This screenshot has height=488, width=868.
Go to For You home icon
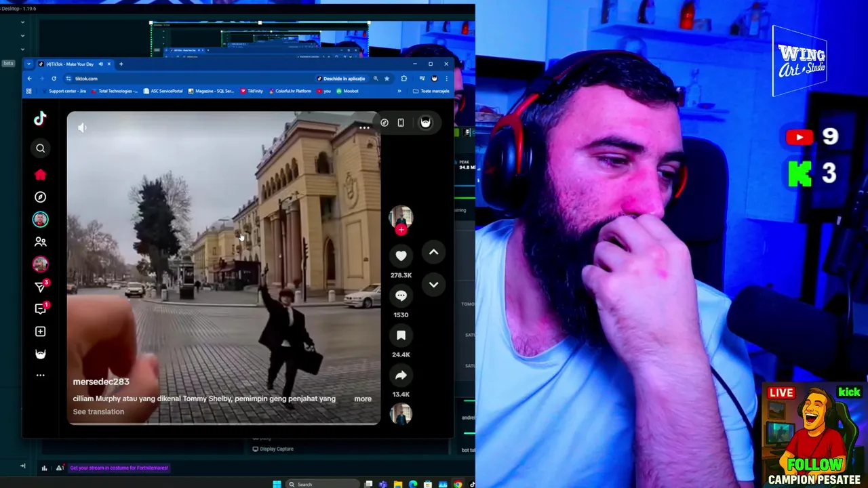coord(40,175)
